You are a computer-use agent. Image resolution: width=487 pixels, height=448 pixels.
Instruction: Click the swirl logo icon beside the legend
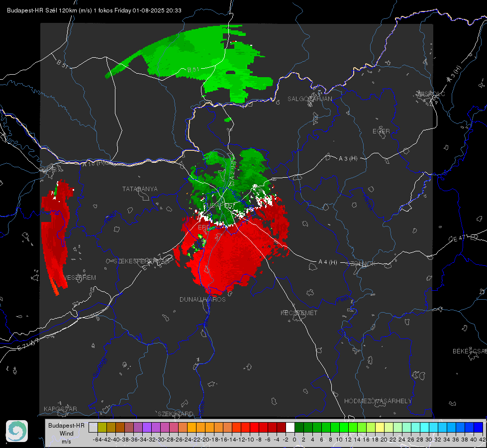17,431
